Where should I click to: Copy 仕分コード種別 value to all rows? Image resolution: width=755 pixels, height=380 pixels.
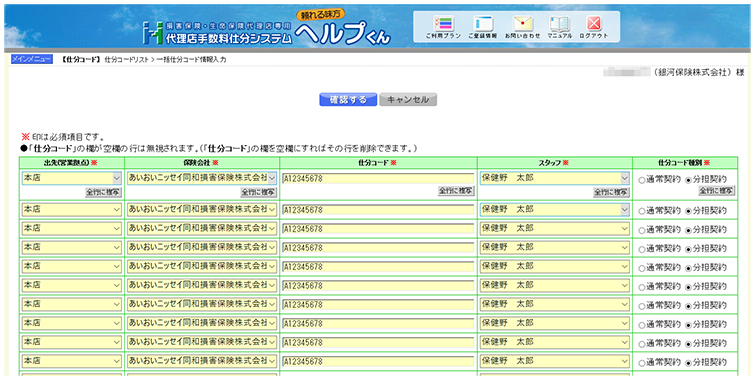coord(717,191)
